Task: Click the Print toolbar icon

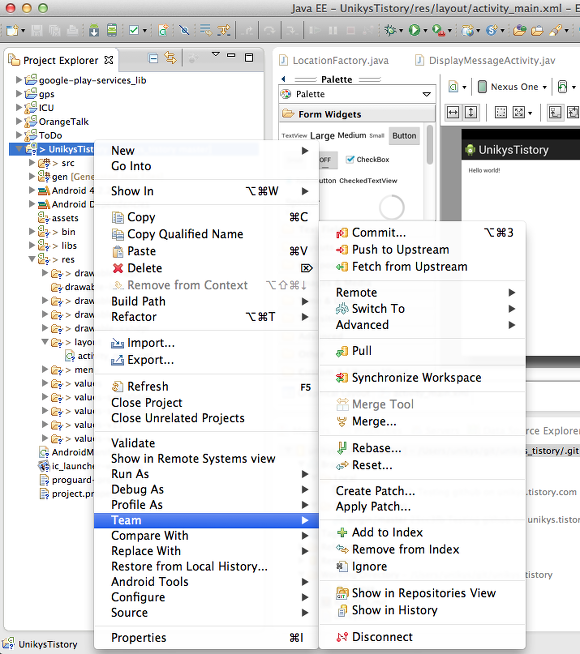Action: pyautogui.click(x=73, y=30)
